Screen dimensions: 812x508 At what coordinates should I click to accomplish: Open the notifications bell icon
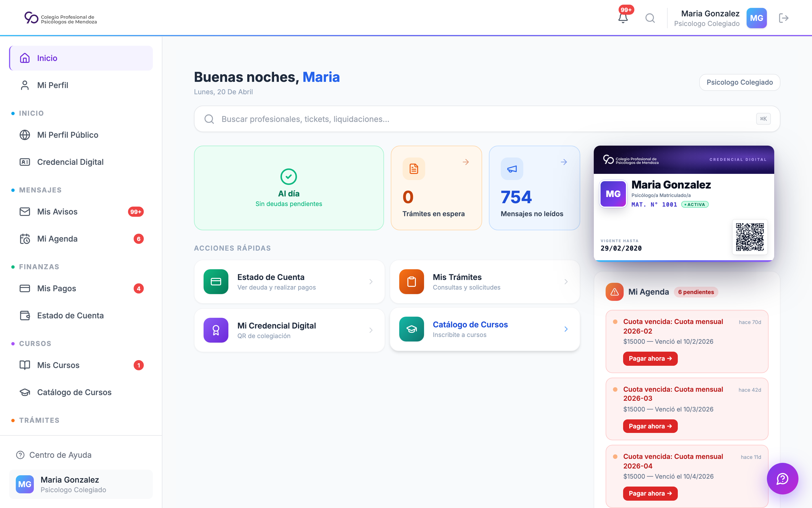[x=623, y=18]
